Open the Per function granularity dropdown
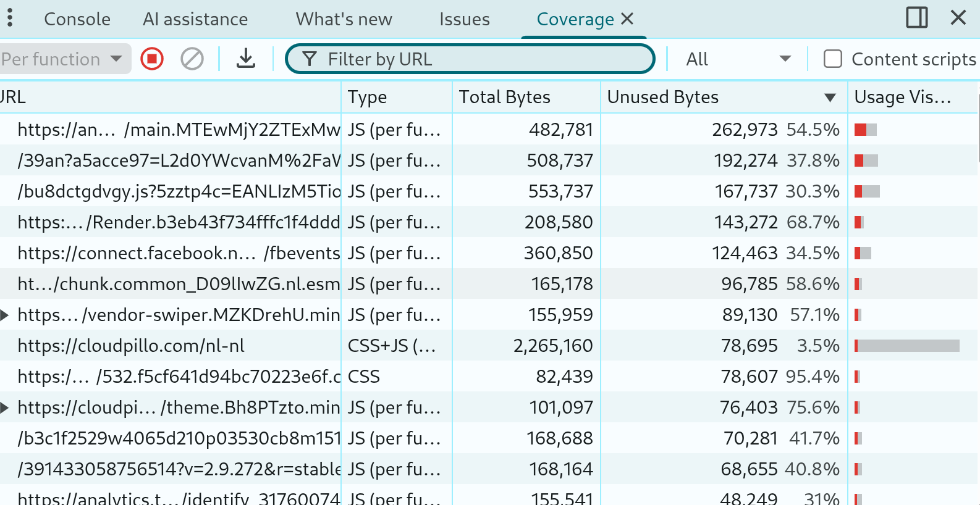The height and width of the screenshot is (505, 980). [x=64, y=59]
